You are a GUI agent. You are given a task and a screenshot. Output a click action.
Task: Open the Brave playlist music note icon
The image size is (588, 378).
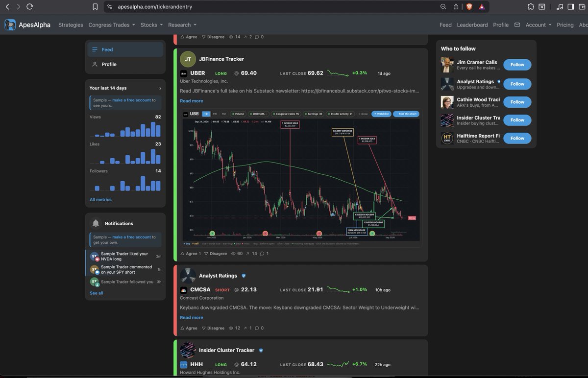560,7
